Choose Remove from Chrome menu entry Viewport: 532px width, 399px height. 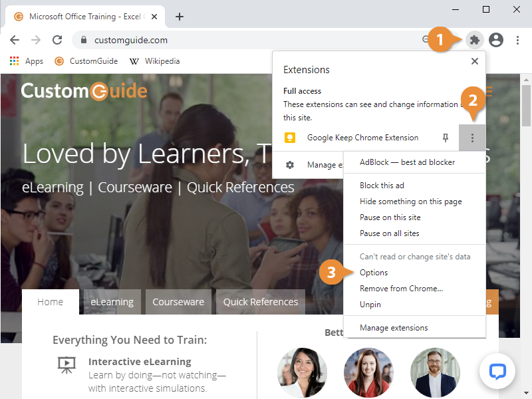401,289
